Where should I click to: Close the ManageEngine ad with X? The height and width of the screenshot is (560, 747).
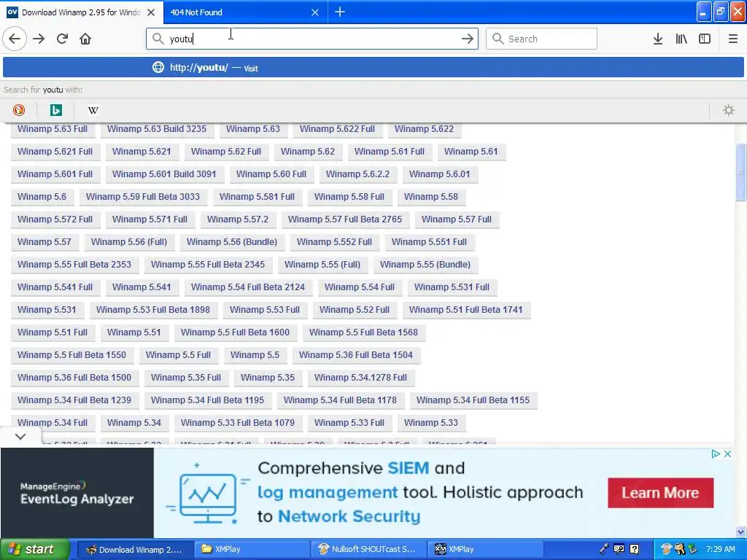click(x=727, y=454)
